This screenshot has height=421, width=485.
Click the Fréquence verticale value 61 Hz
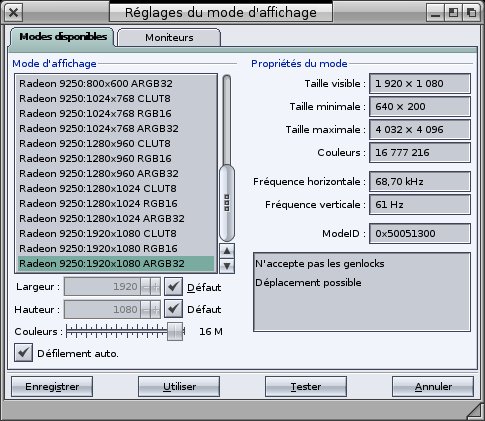click(x=420, y=204)
